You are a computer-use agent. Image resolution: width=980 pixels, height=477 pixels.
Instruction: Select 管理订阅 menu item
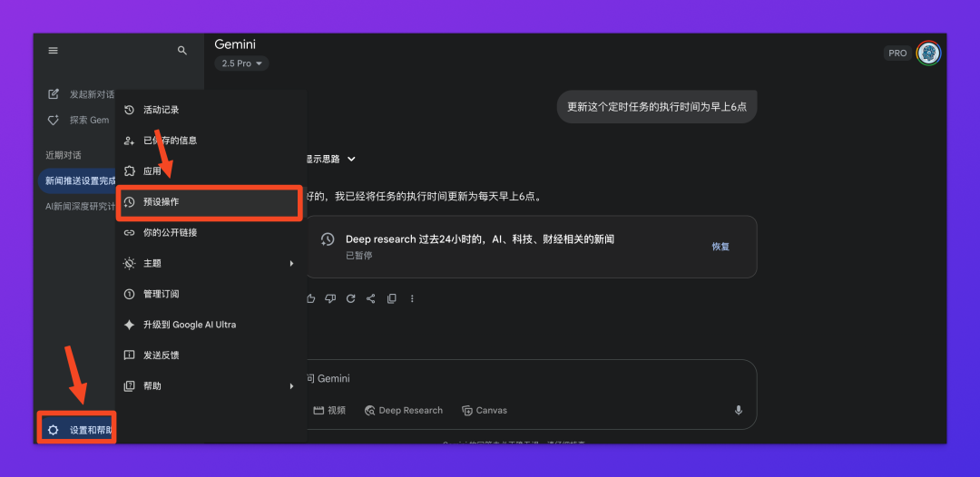211,294
